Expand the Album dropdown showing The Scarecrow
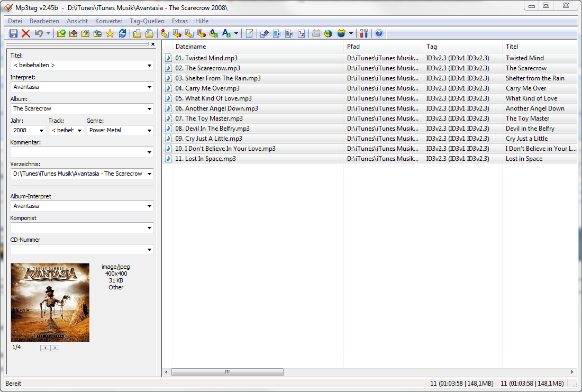582x392 pixels. coord(149,109)
